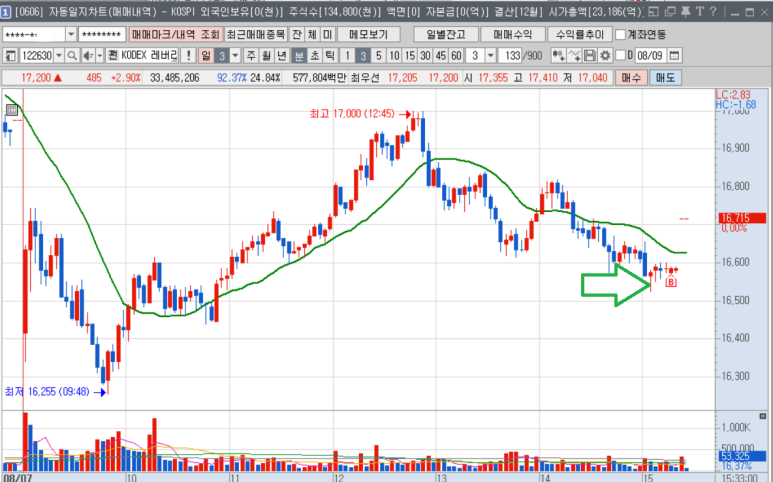Open the calendar date picker icon
This screenshot has width=773, height=482.
click(x=675, y=56)
